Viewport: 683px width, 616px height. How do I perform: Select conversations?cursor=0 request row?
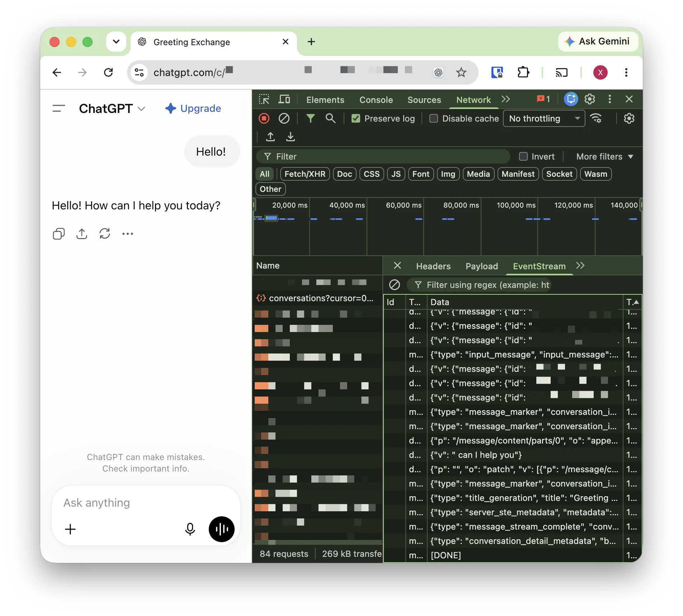(318, 298)
